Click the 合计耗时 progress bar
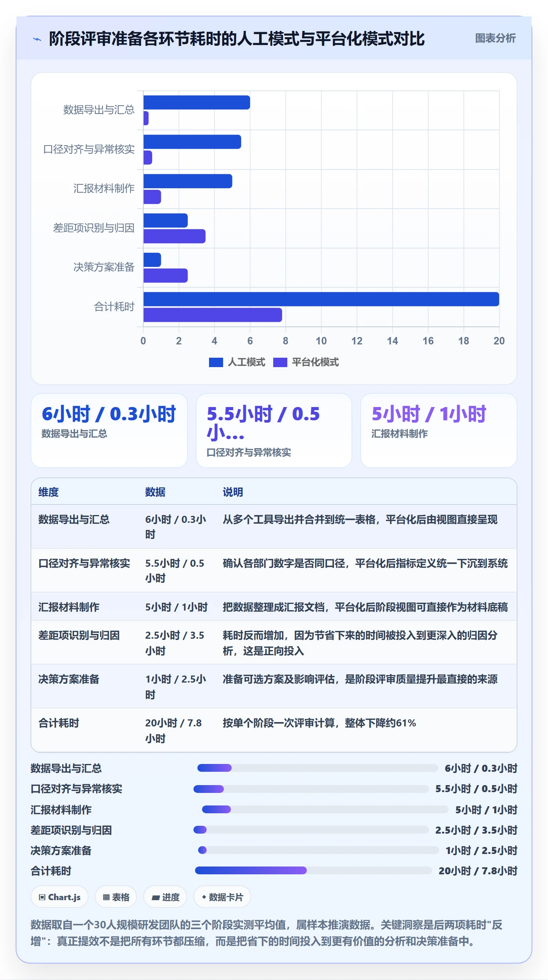This screenshot has height=980, width=548. (314, 870)
